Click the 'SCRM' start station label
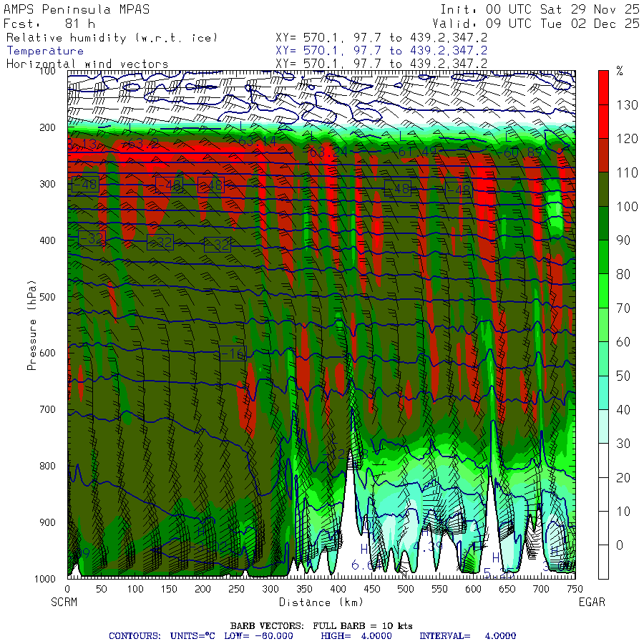 [x=64, y=602]
